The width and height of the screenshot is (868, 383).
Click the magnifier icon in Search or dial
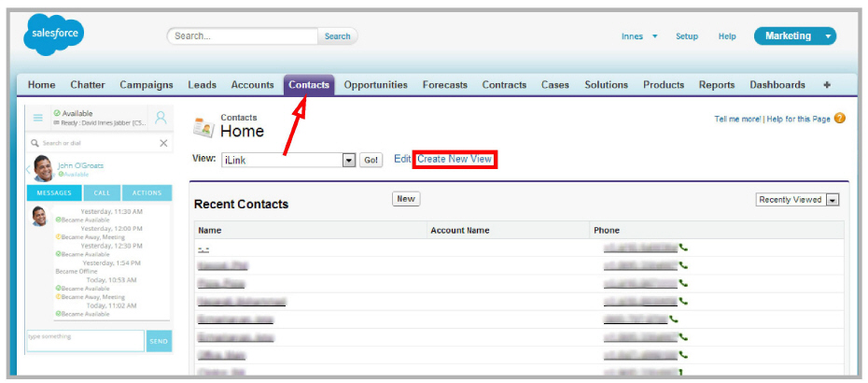pyautogui.click(x=35, y=143)
